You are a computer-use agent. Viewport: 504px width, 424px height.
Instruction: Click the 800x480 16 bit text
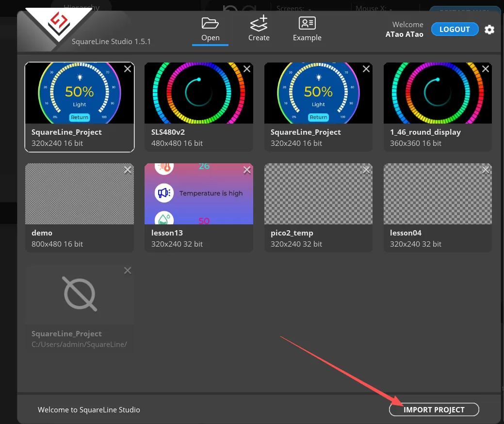(x=57, y=244)
